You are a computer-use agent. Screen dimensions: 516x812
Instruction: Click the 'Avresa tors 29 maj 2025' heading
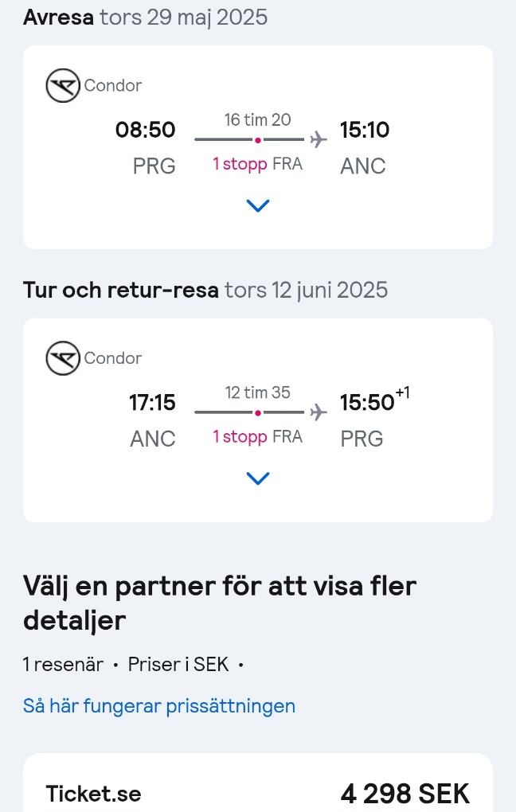coord(146,18)
